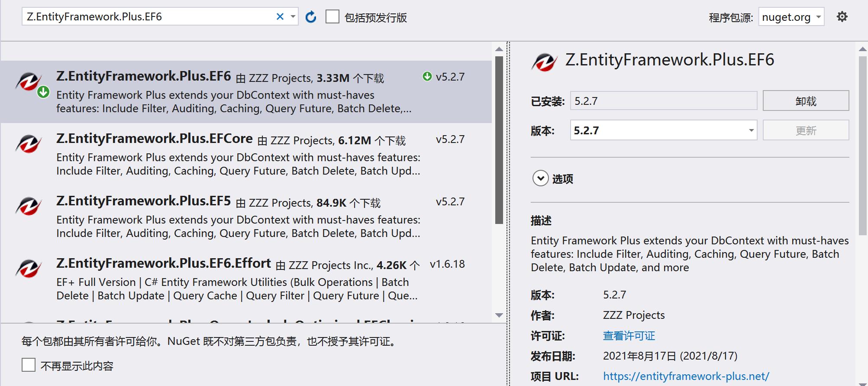Clear the search box with the X icon
The width and height of the screenshot is (868, 386).
click(x=280, y=16)
